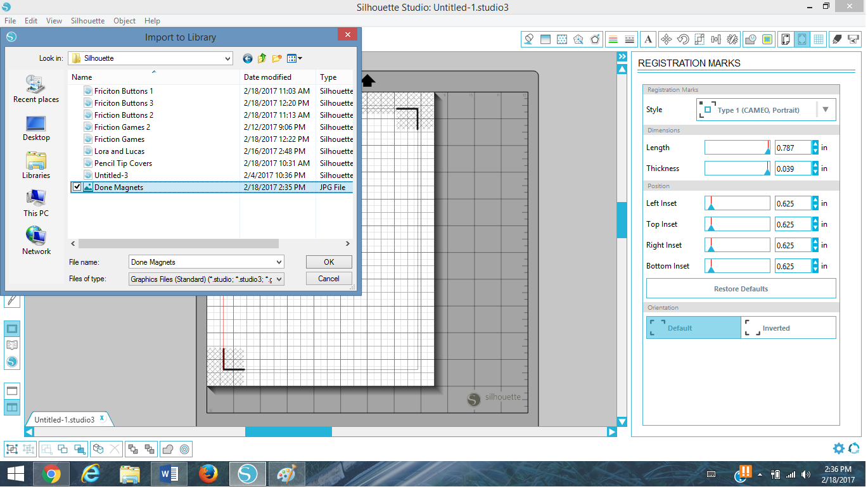Click the Send to Back icon
868x489 pixels.
(x=149, y=449)
